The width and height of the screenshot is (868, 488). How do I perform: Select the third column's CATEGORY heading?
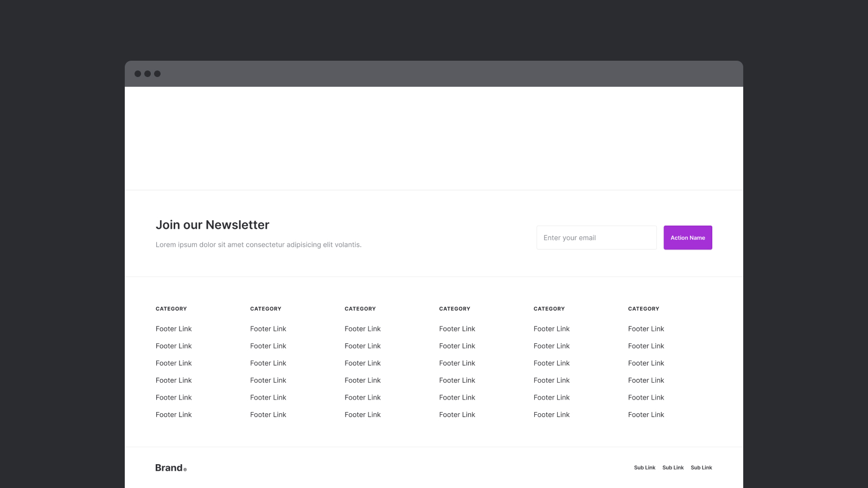click(360, 309)
